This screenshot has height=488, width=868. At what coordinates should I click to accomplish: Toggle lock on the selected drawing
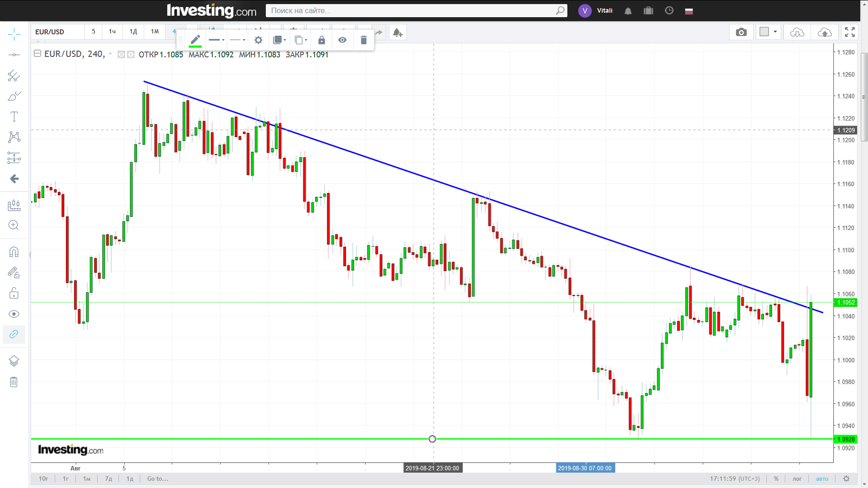click(321, 40)
